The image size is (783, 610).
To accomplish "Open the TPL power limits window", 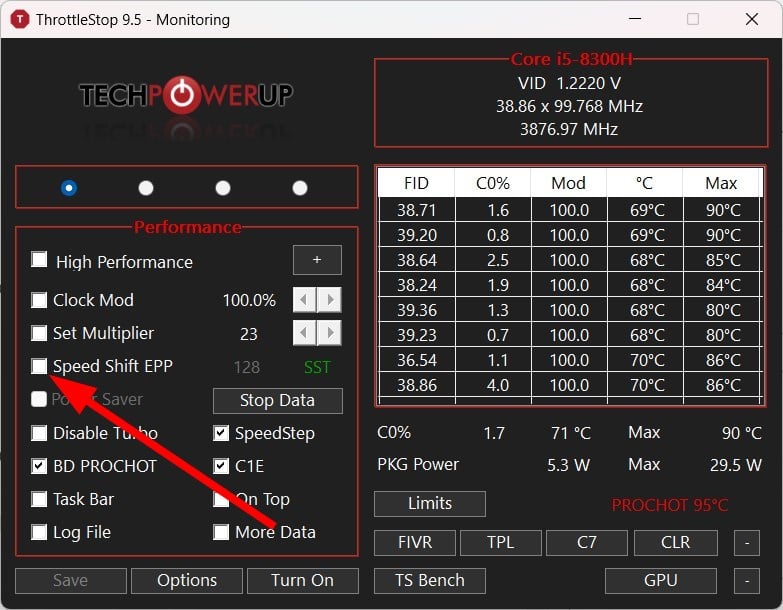I will coord(501,543).
